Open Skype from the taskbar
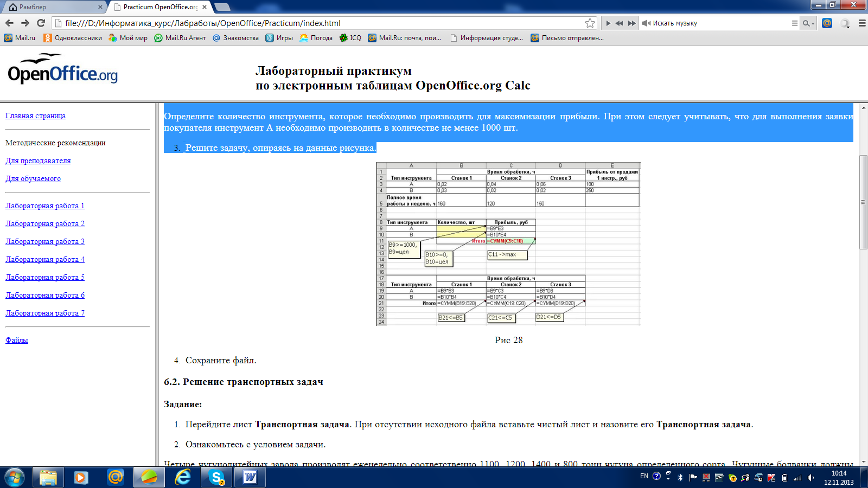Viewport: 868px width, 488px height. coord(216,478)
